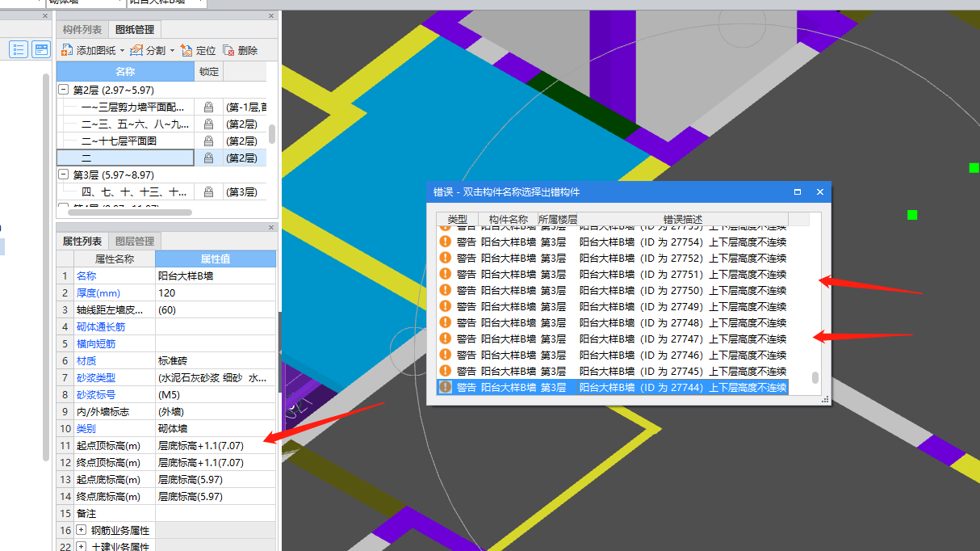Open the 添加图纸 dropdown arrow
980x551 pixels.
[x=122, y=51]
